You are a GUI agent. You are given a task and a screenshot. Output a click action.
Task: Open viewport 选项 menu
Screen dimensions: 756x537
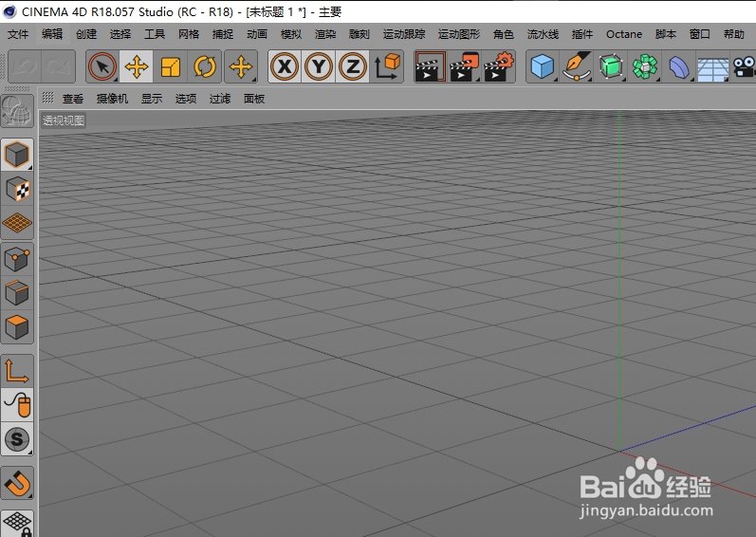186,99
